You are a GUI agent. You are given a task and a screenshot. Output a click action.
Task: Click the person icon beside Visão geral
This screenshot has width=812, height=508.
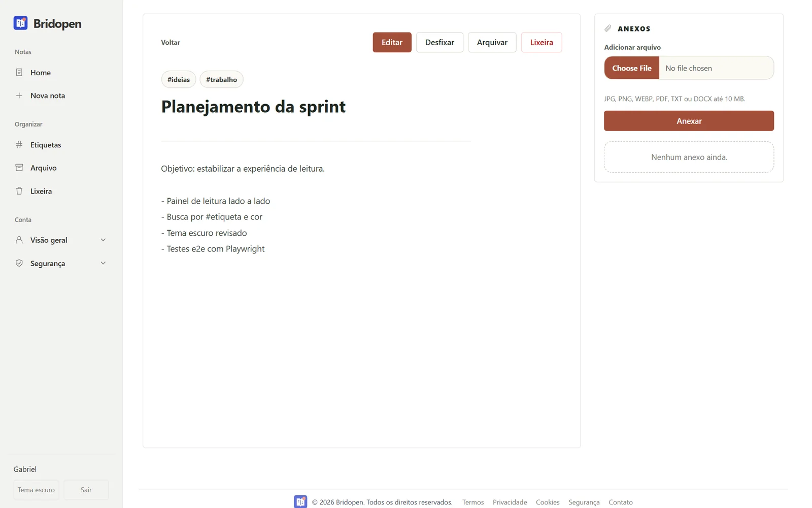19,240
